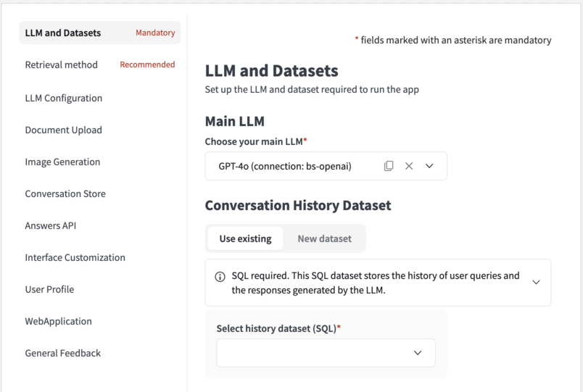
Task: Open the Select history dataset dropdown
Action: 326,353
